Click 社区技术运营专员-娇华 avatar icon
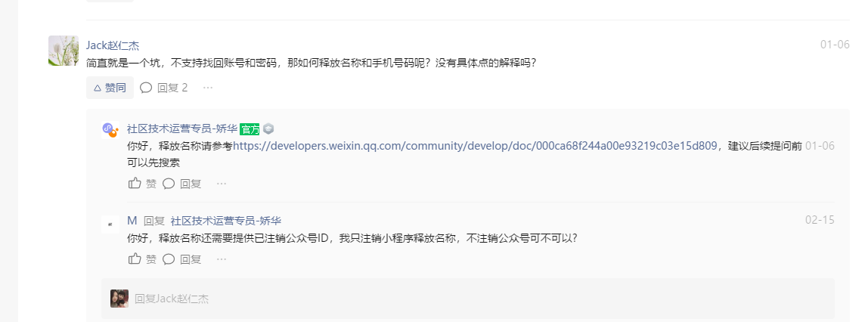The width and height of the screenshot is (868, 322). 110,129
